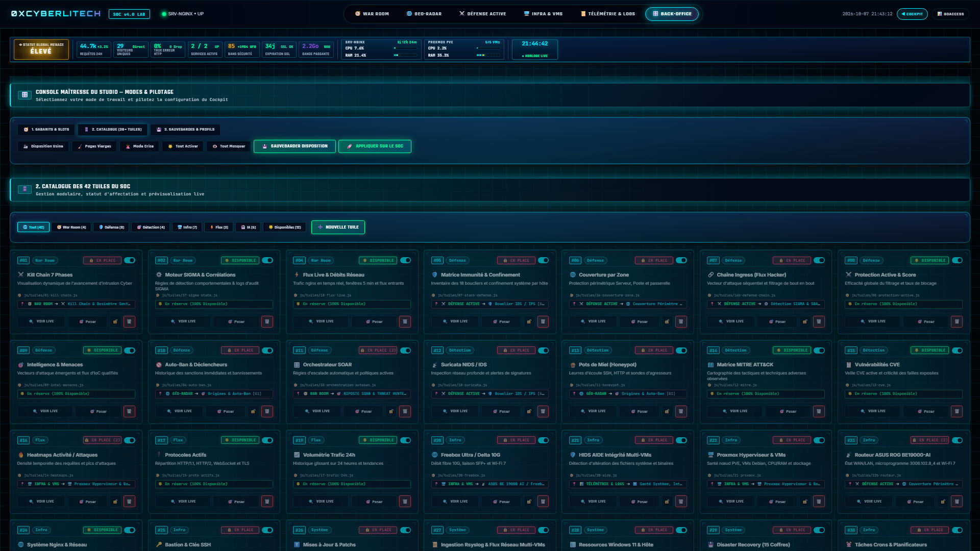The width and height of the screenshot is (980, 551).
Task: Click lock icon on Auto-Ban & Déclencheurs
Action: click(253, 411)
